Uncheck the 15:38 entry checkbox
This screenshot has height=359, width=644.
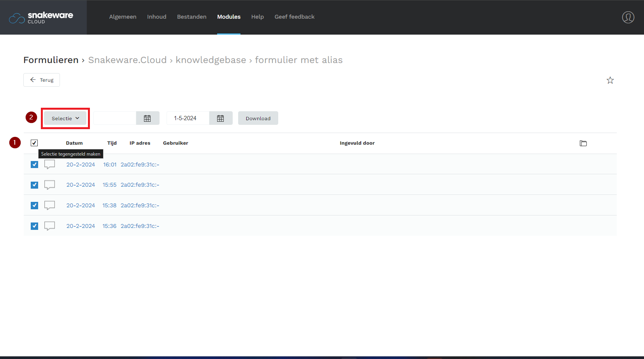(x=34, y=205)
